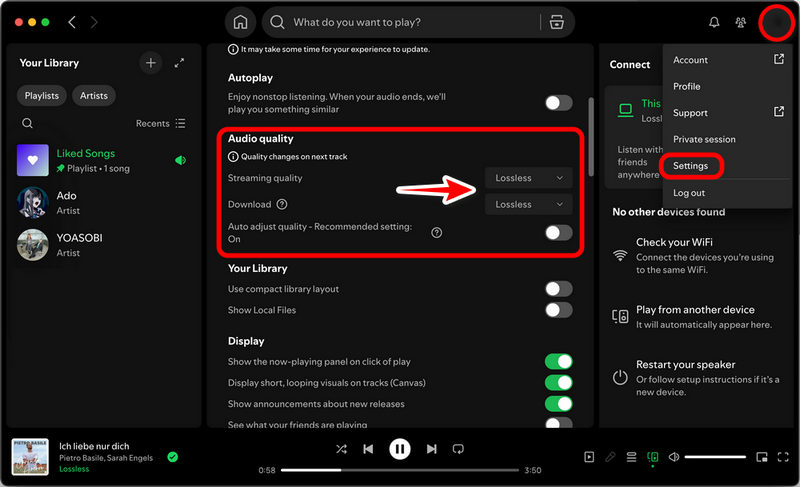Enter full screen mode icon
The height and width of the screenshot is (487, 800).
(783, 457)
